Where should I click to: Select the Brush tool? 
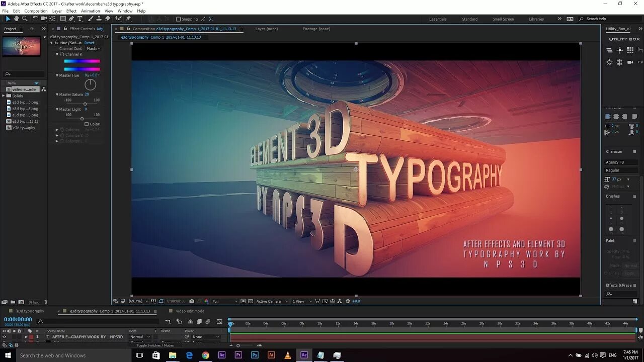click(x=91, y=19)
